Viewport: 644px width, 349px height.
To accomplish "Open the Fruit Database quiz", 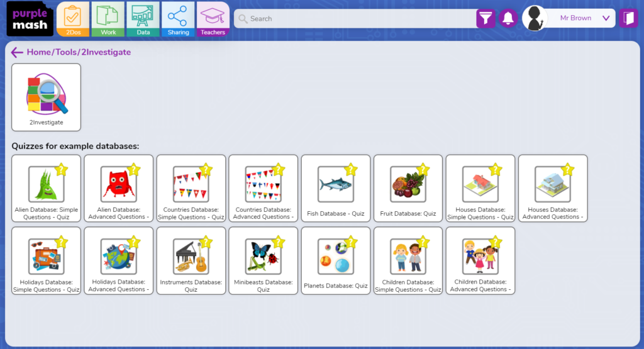I will (408, 189).
